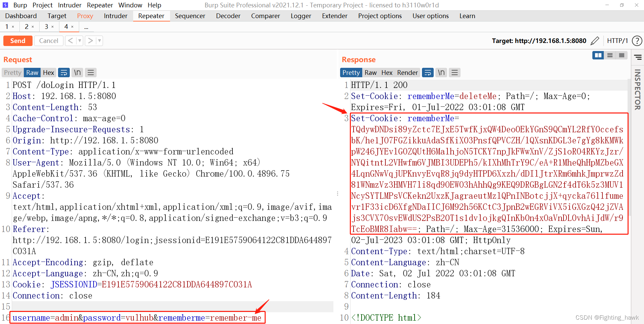Switch to the Sequencer tab
The image size is (644, 324).
(x=190, y=16)
